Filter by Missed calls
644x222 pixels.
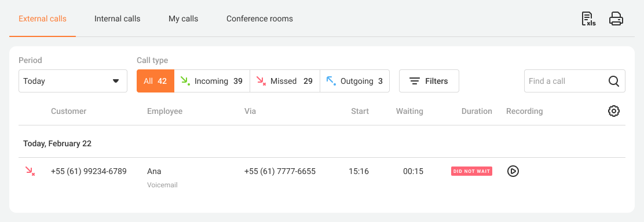point(284,81)
